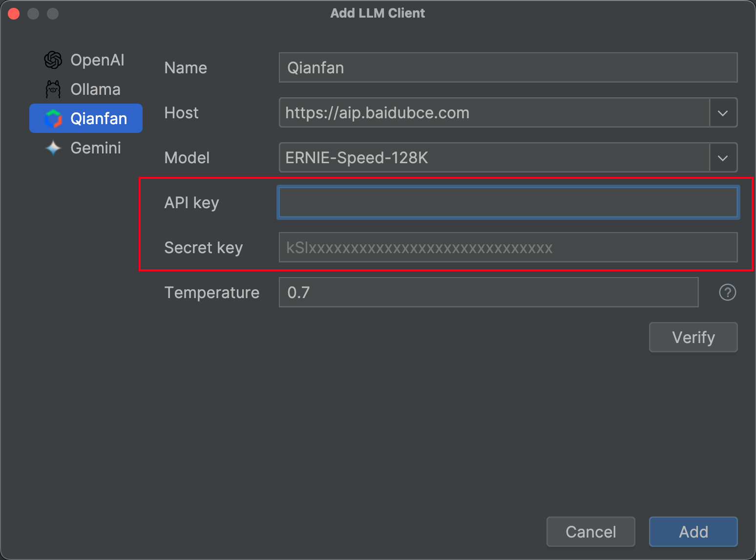
Task: Focus the Name text field
Action: pyautogui.click(x=508, y=68)
